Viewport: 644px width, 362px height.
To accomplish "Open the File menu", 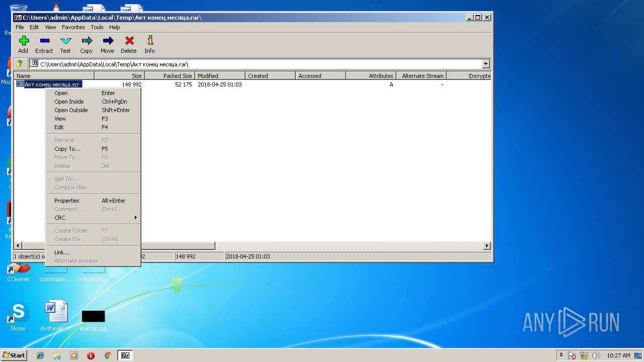I will [x=20, y=27].
